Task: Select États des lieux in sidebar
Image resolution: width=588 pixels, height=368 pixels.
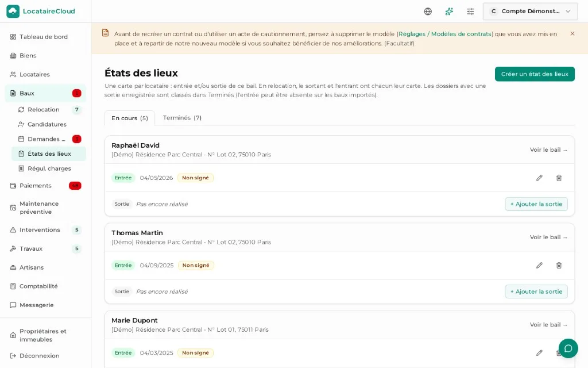Action: pyautogui.click(x=49, y=154)
